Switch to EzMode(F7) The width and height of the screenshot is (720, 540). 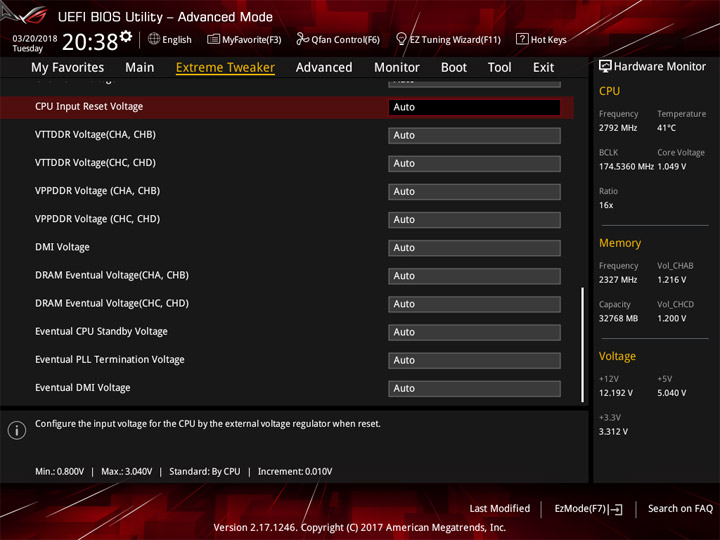pos(588,509)
